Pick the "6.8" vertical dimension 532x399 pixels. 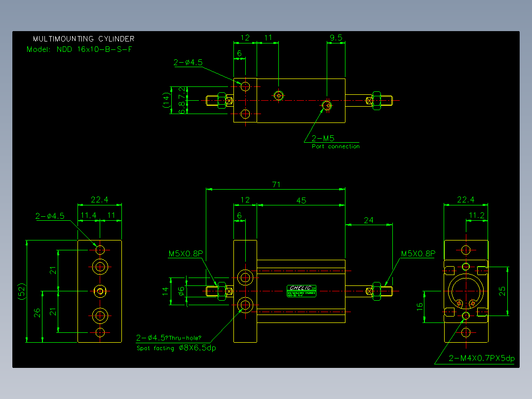pyautogui.click(x=182, y=107)
